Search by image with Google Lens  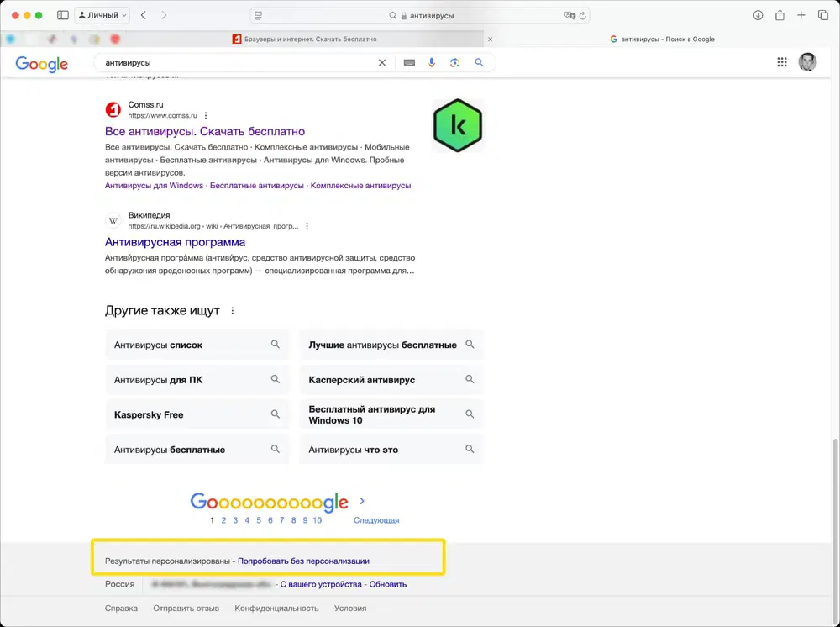pos(454,62)
